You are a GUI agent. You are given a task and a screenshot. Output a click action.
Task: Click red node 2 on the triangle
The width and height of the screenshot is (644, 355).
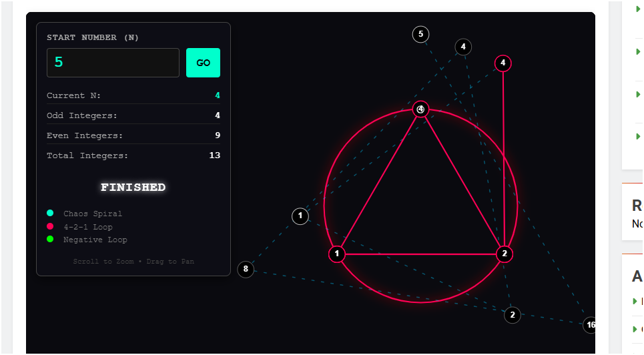505,254
